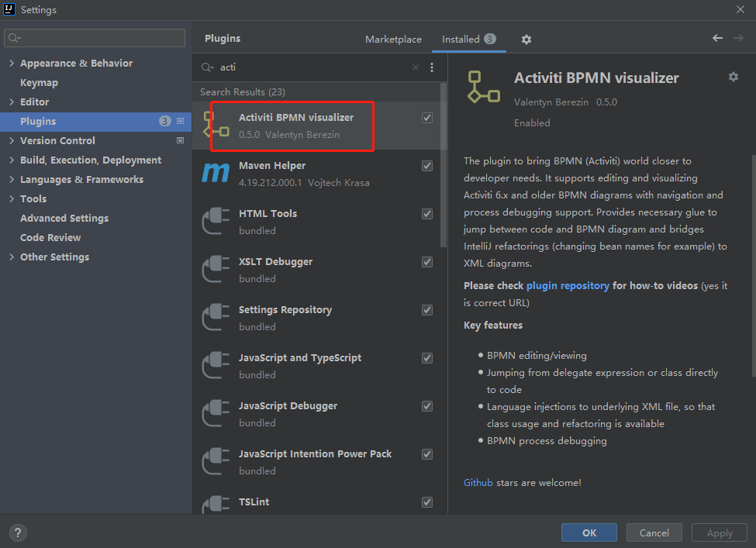Toggle the HTML Tools plugin checkbox
Image resolution: width=756 pixels, height=548 pixels.
[x=427, y=214]
